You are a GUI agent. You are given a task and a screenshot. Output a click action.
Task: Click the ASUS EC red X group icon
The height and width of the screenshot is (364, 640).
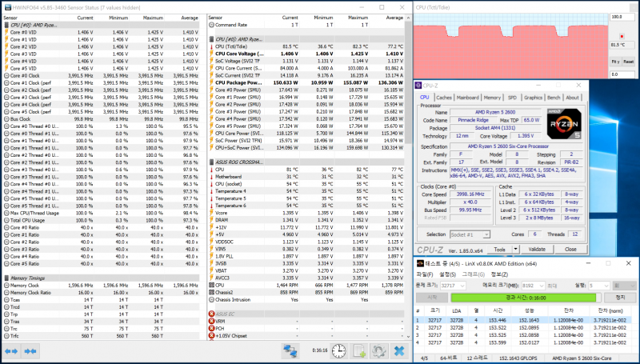[211, 314]
